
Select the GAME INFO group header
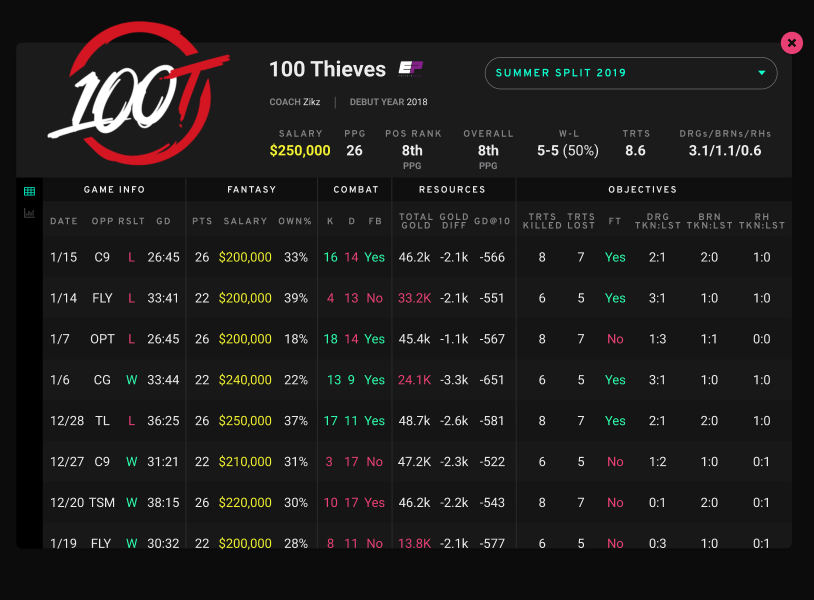(114, 189)
